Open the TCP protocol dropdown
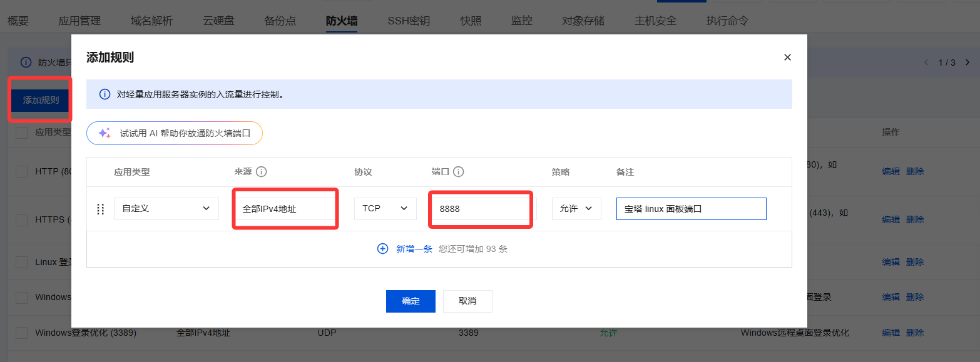The height and width of the screenshot is (362, 980). (x=385, y=209)
